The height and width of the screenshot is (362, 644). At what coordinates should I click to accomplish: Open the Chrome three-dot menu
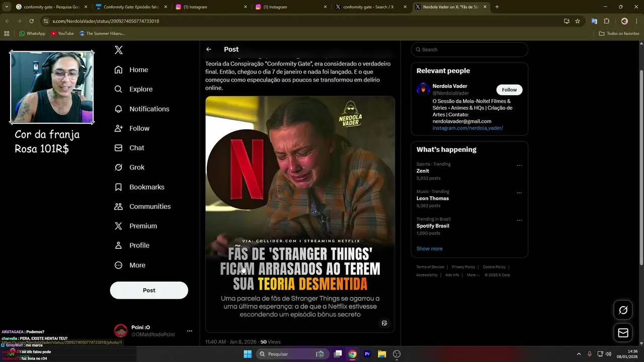[636, 21]
